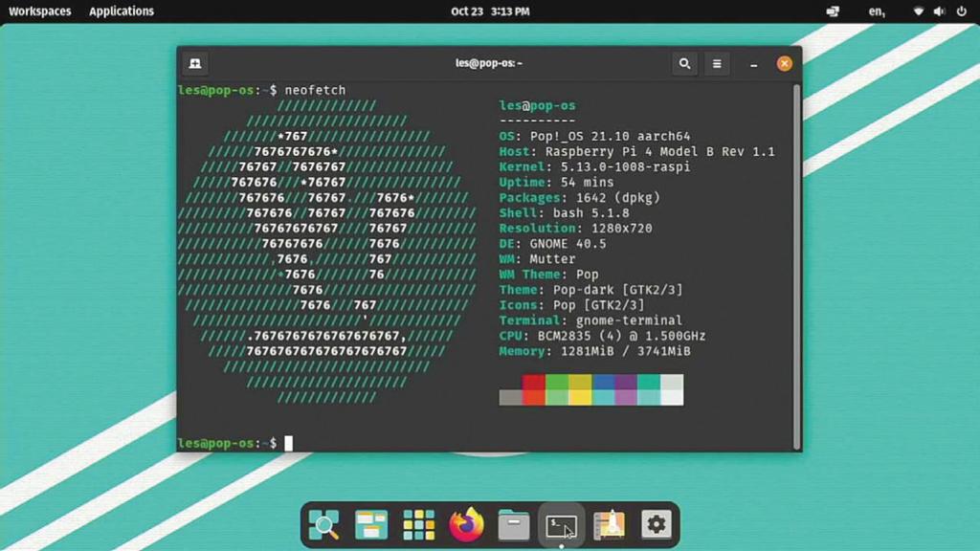Open the Files manager from the dock

click(x=514, y=525)
